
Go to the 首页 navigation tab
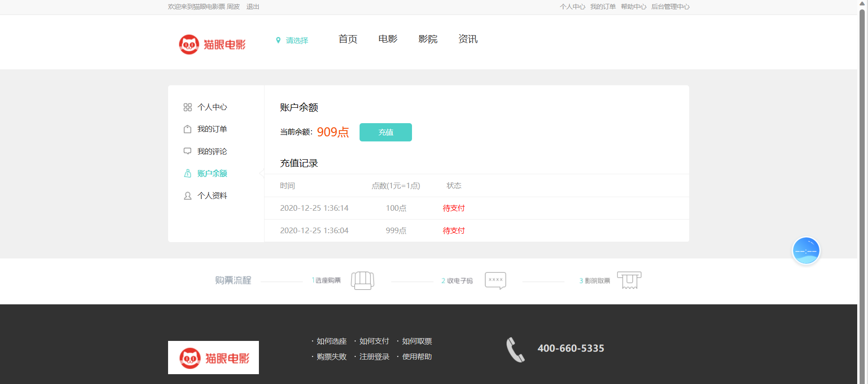(x=348, y=39)
